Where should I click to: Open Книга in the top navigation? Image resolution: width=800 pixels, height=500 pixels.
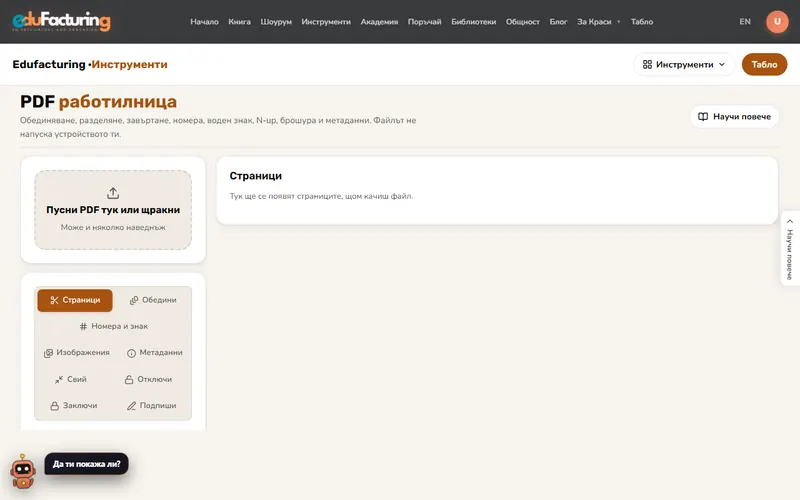tap(239, 21)
